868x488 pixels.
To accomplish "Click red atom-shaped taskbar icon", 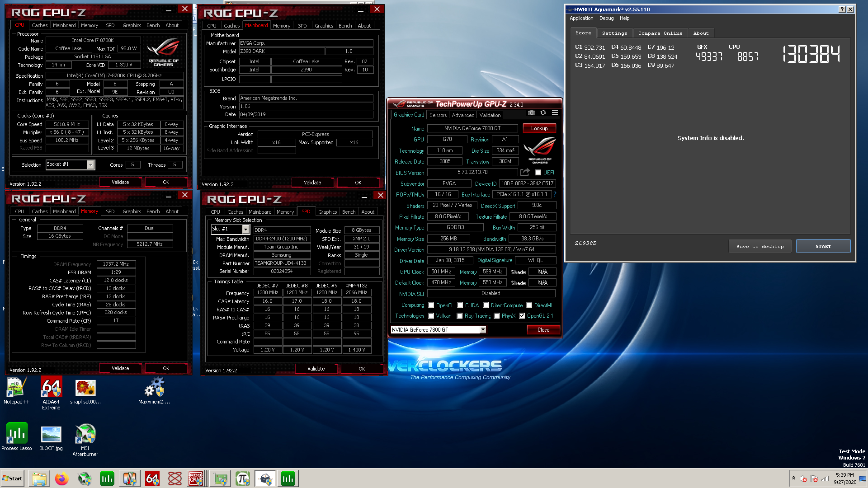I will point(175,479).
